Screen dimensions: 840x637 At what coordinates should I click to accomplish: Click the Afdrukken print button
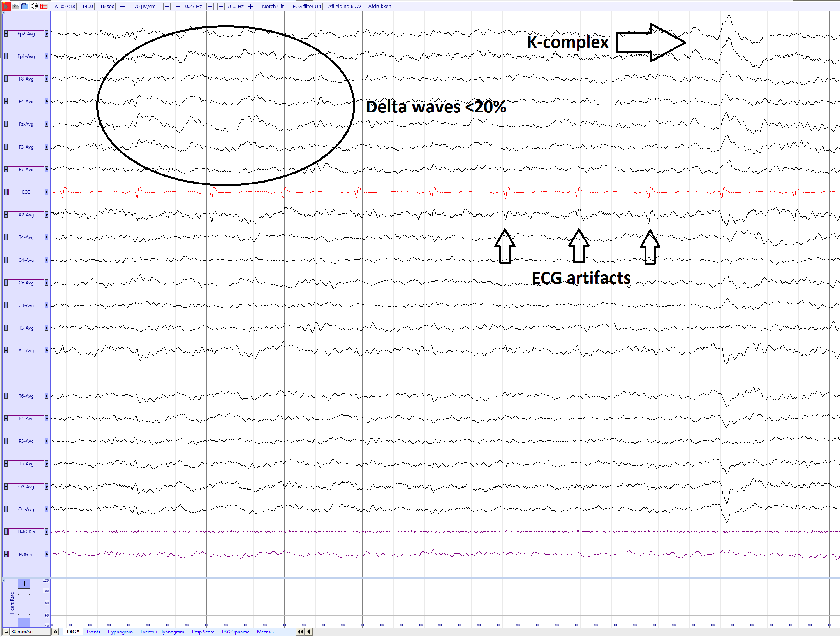click(379, 6)
